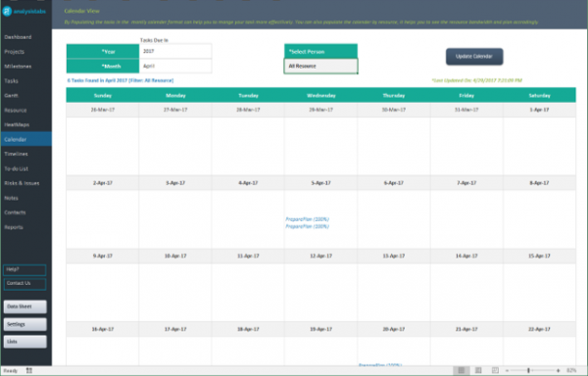This screenshot has height=376, width=588.
Task: Click the Monday column header
Action: click(x=175, y=96)
